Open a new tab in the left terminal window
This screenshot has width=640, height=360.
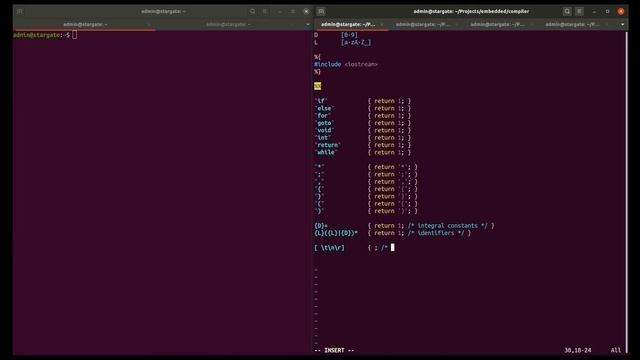(20, 11)
